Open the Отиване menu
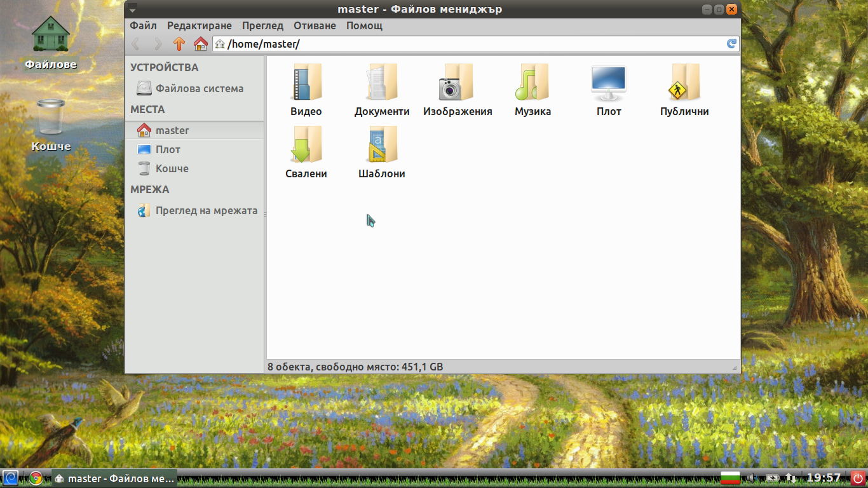The height and width of the screenshot is (488, 868). pos(315,26)
